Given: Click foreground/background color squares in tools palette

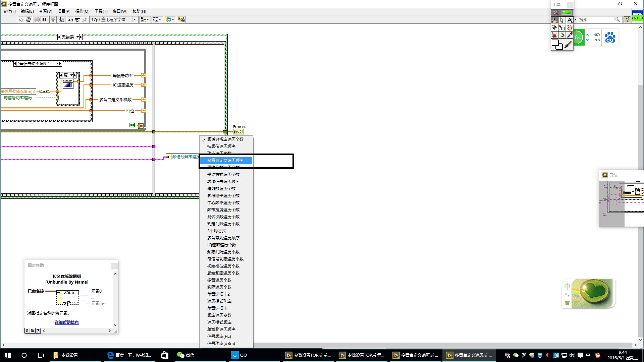Looking at the screenshot, I should pyautogui.click(x=557, y=45).
